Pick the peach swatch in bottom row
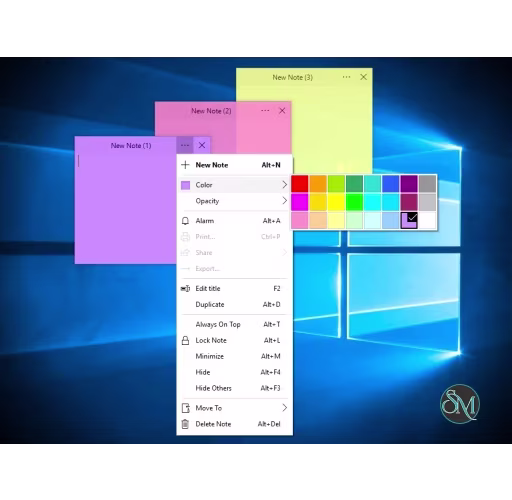 click(318, 220)
